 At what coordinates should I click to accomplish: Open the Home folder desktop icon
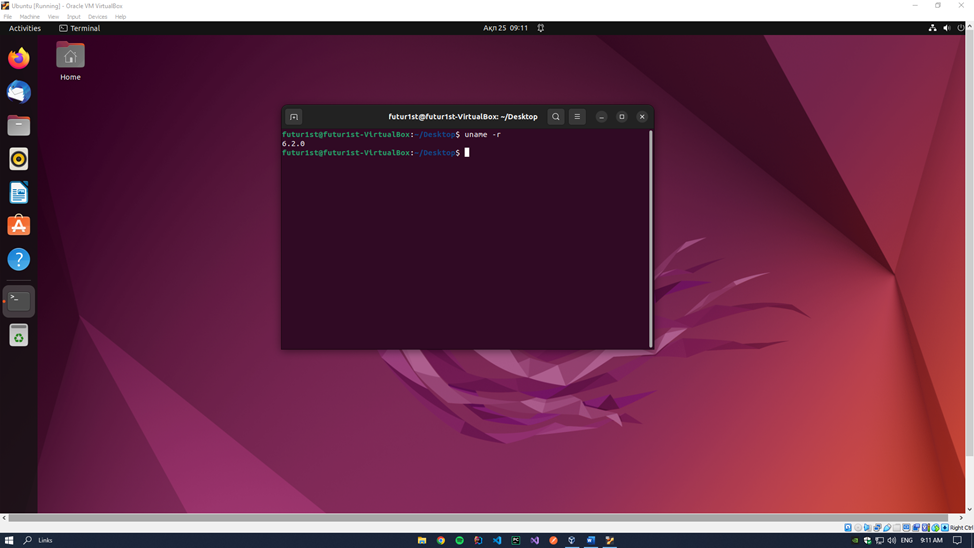70,61
